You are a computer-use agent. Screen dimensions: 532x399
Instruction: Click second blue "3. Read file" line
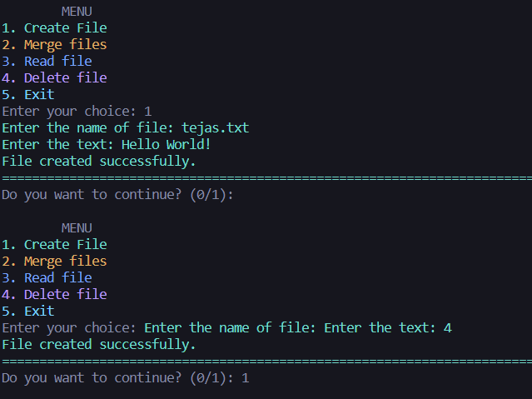tap(47, 278)
